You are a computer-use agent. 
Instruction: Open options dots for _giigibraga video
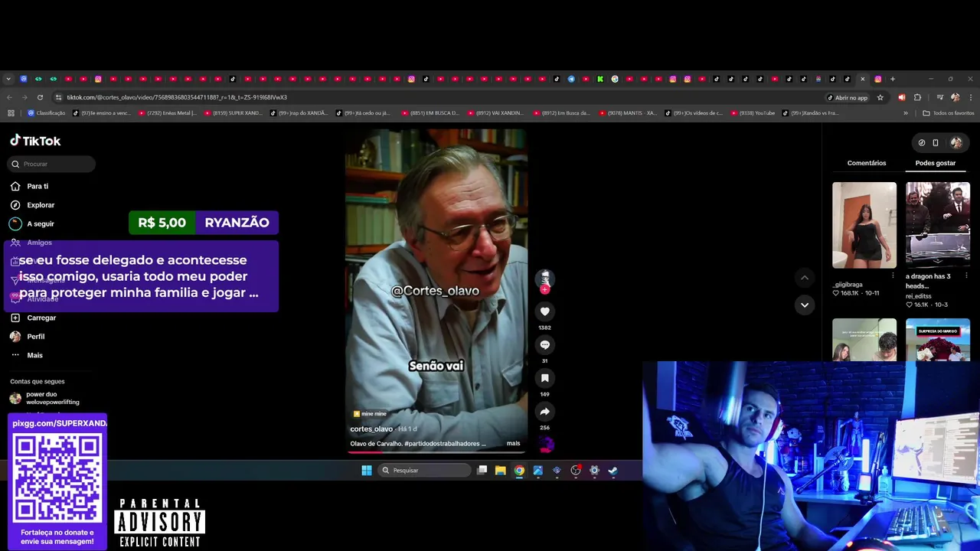893,275
